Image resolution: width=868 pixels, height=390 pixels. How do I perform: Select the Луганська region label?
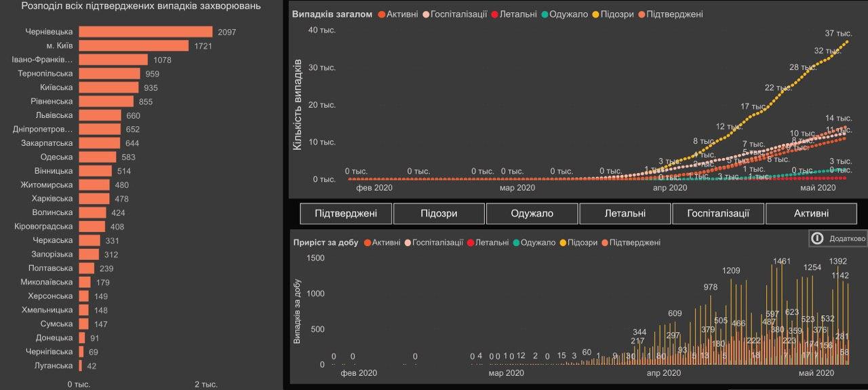(x=54, y=366)
